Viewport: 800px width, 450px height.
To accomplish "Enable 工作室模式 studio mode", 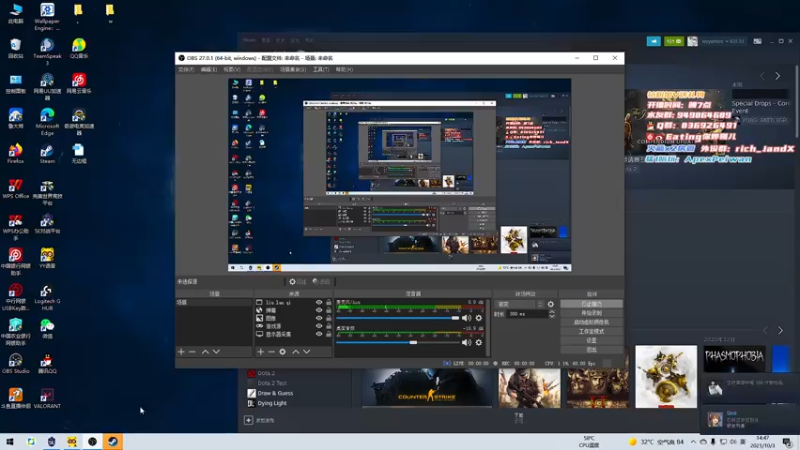I will click(591, 332).
